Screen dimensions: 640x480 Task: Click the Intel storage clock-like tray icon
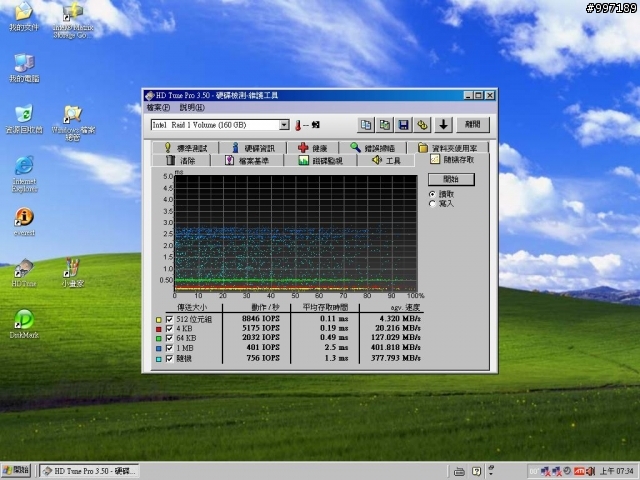(567, 471)
